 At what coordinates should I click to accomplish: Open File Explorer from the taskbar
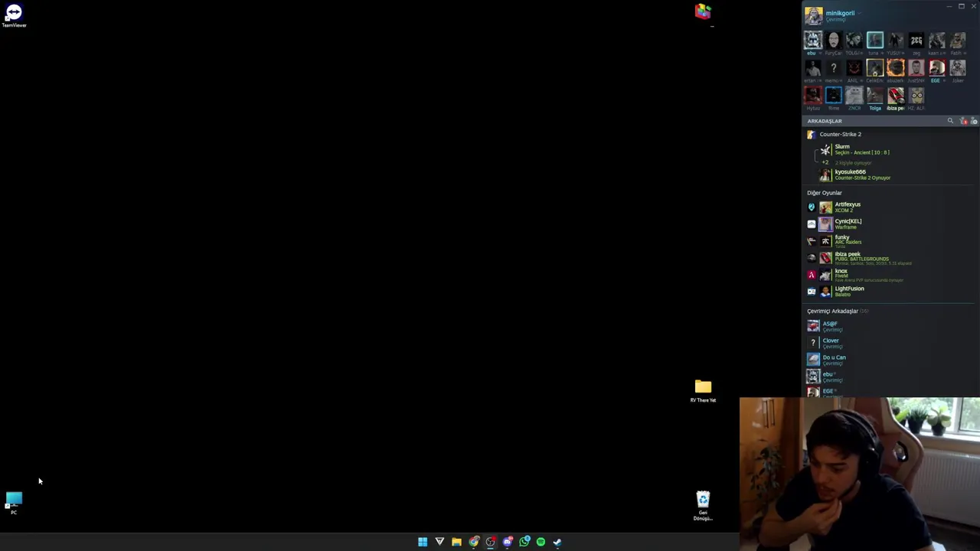(456, 542)
